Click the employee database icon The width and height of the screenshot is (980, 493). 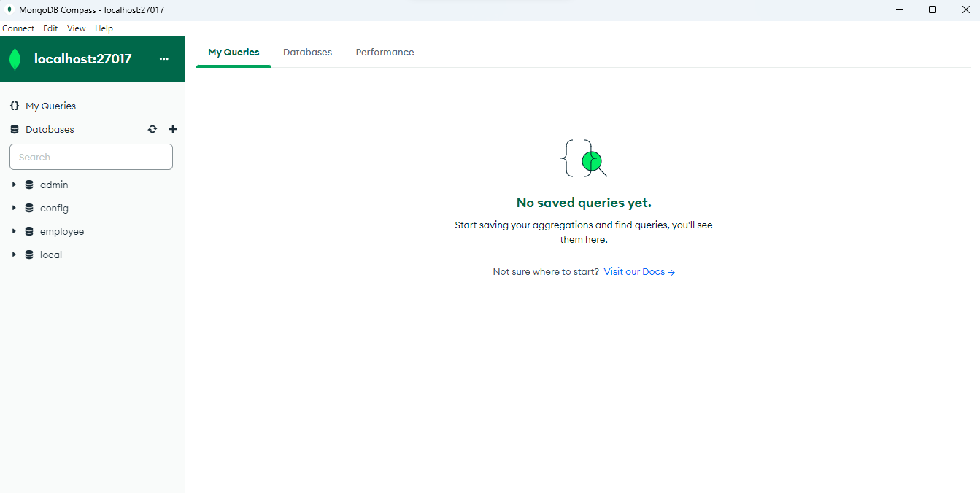(x=29, y=231)
